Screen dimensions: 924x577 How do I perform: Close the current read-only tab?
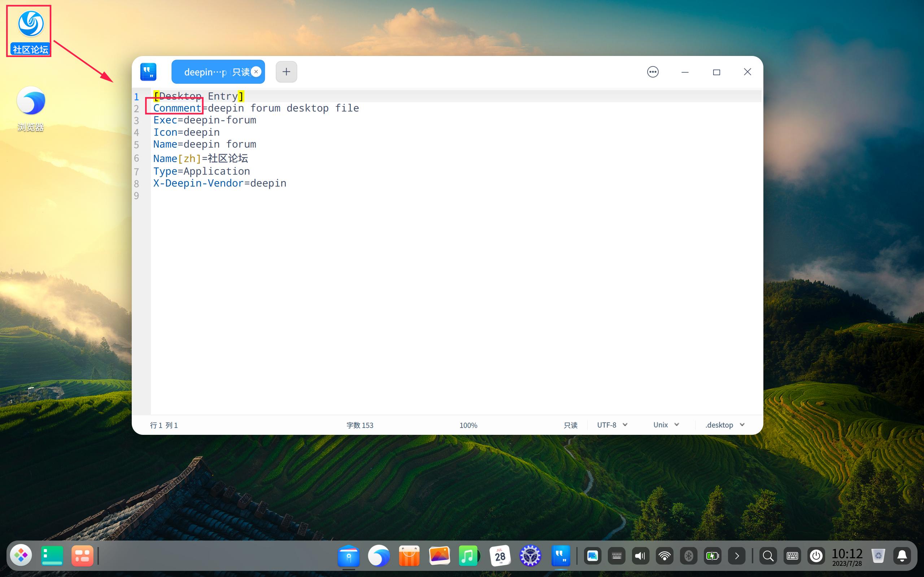coord(256,71)
